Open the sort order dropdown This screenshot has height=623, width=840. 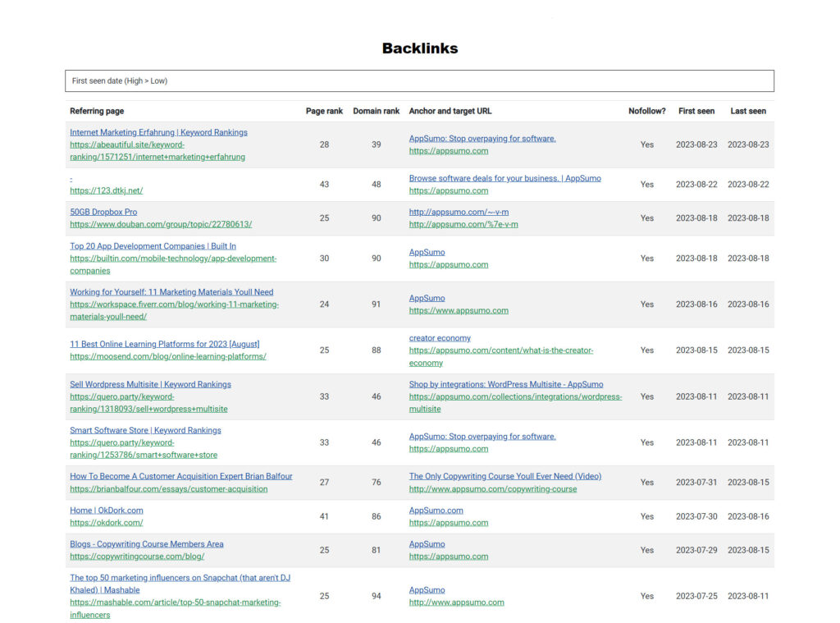419,80
